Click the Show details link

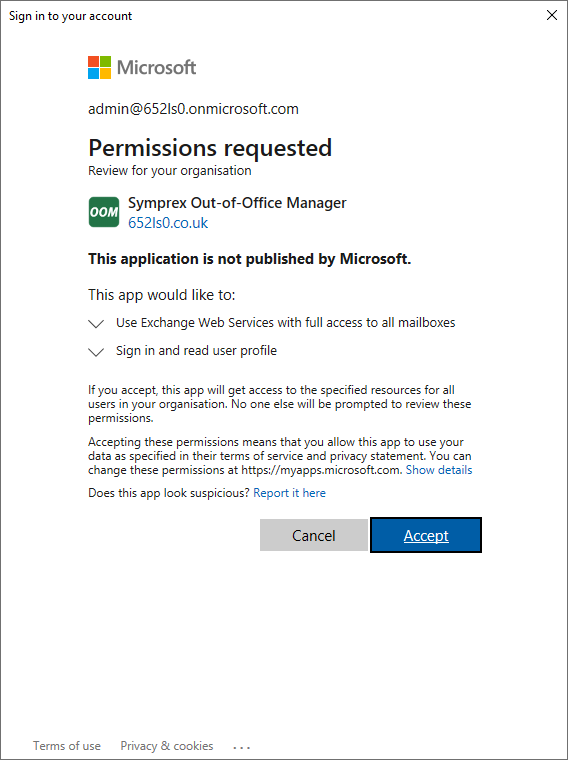pos(439,470)
